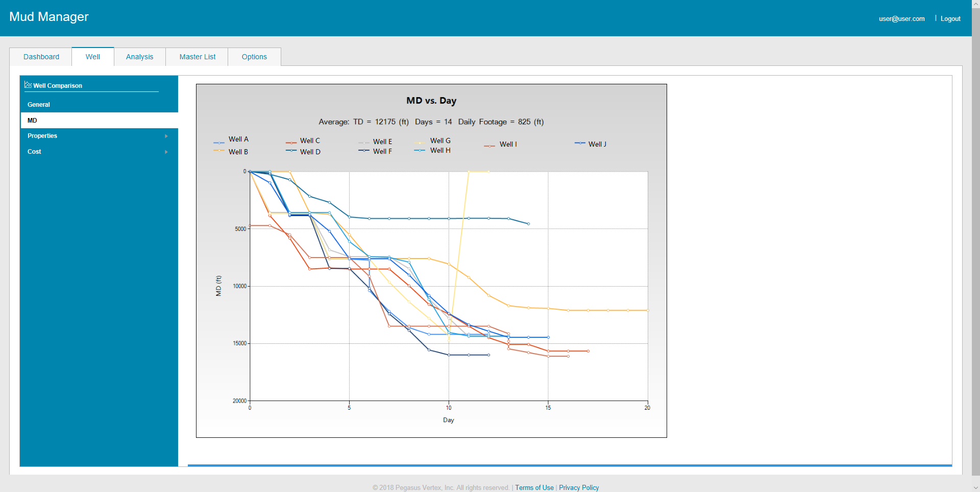
Task: Click the Well Comparison chart icon
Action: (28, 85)
